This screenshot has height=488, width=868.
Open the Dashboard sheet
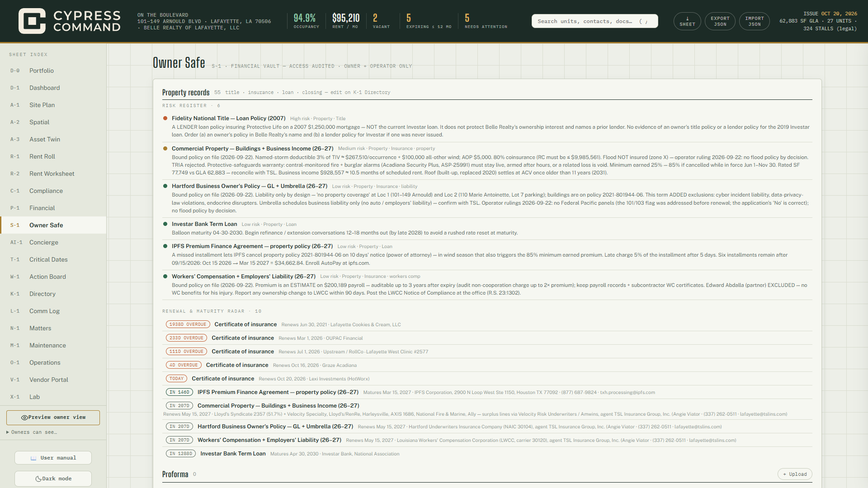click(x=53, y=88)
